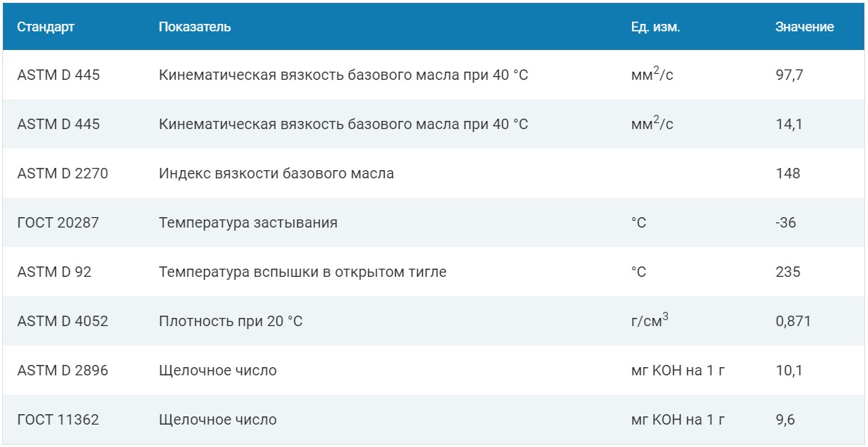The image size is (868, 447).
Task: Click the Стандарт column header
Action: click(x=46, y=27)
